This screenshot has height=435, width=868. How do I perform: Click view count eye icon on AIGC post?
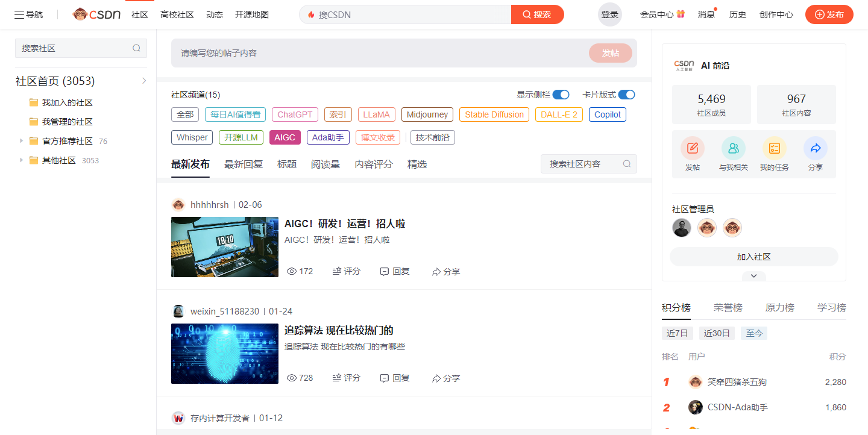[x=292, y=272]
